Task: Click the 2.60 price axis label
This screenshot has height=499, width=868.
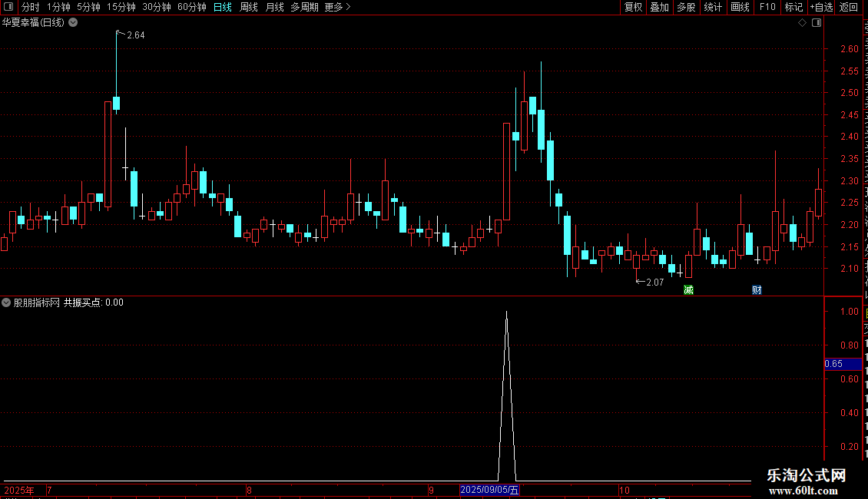Action: coord(849,48)
